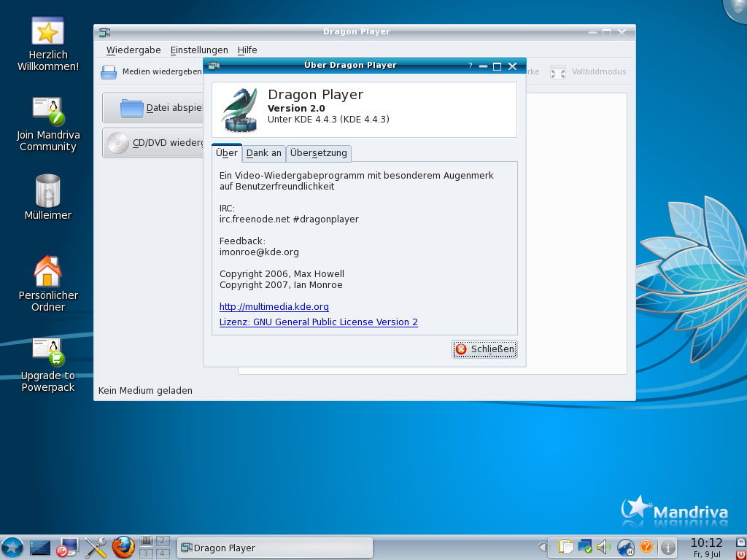Open the system configuration wrench icon

[96, 547]
